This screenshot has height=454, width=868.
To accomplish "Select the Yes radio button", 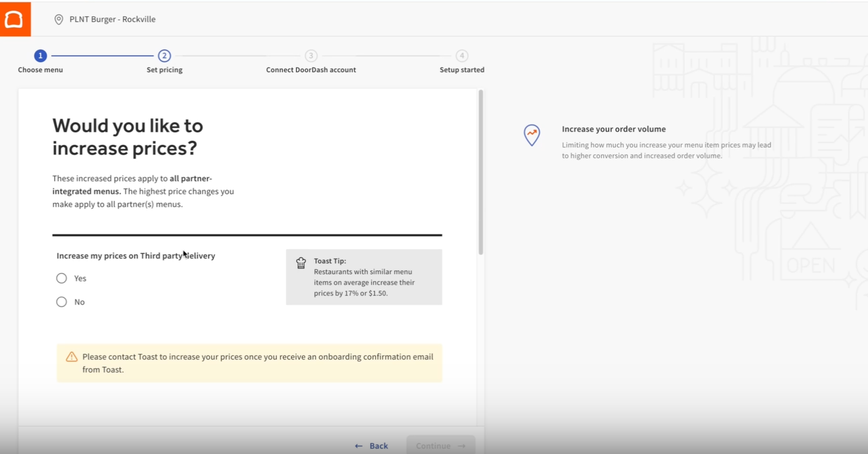I will (61, 279).
